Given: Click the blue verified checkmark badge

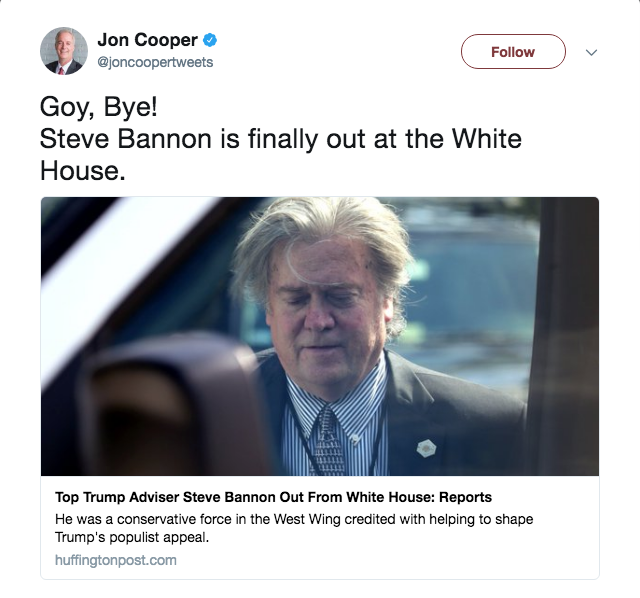Looking at the screenshot, I should point(210,40).
